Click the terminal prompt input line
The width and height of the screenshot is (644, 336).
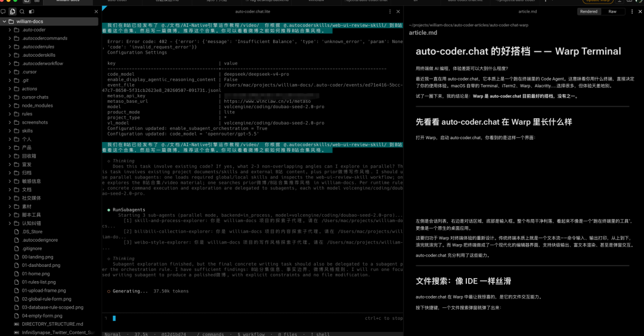(253, 318)
